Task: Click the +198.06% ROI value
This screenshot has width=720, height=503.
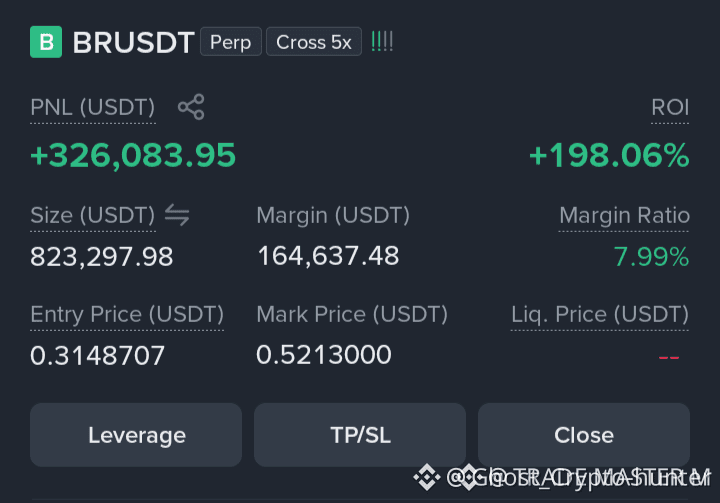Action: pos(609,155)
